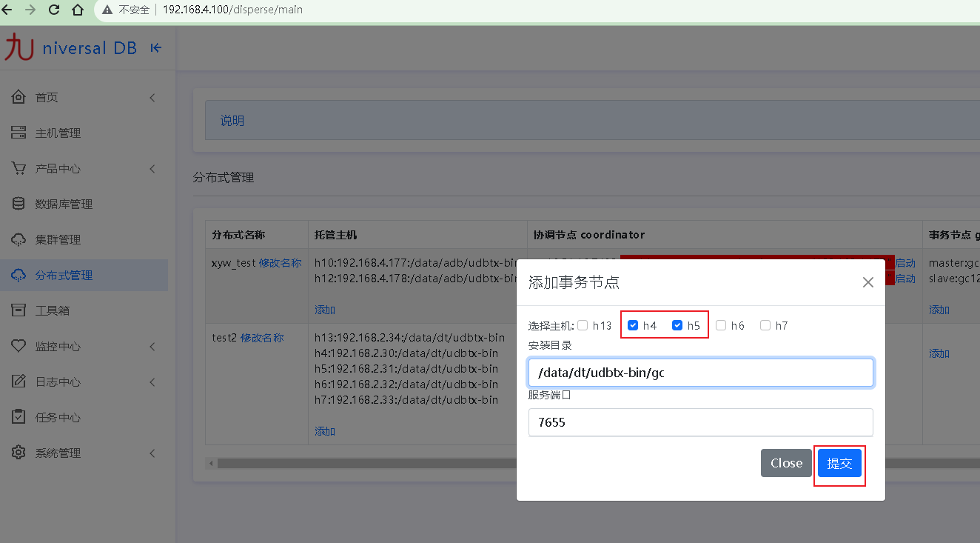The width and height of the screenshot is (980, 543).
Task: Click the 服务端口 input field
Action: pos(700,422)
